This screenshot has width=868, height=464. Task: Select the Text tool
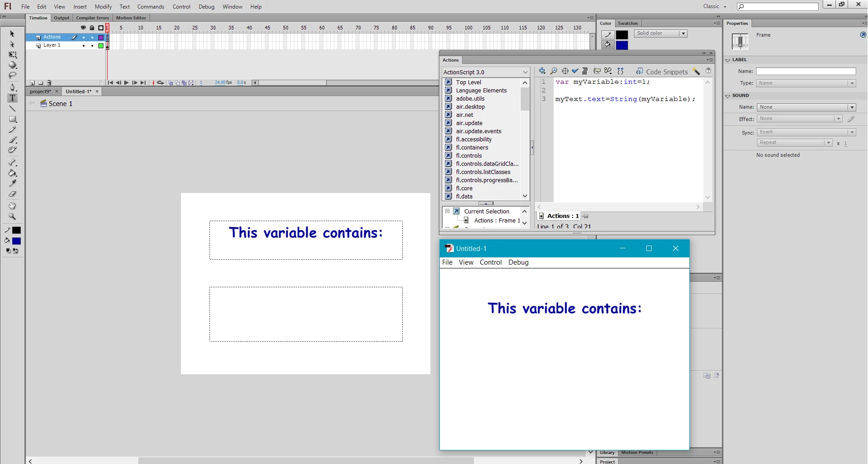[12, 98]
